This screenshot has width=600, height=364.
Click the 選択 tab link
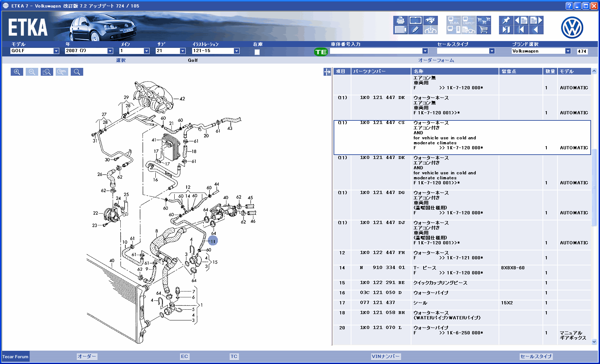(121, 60)
